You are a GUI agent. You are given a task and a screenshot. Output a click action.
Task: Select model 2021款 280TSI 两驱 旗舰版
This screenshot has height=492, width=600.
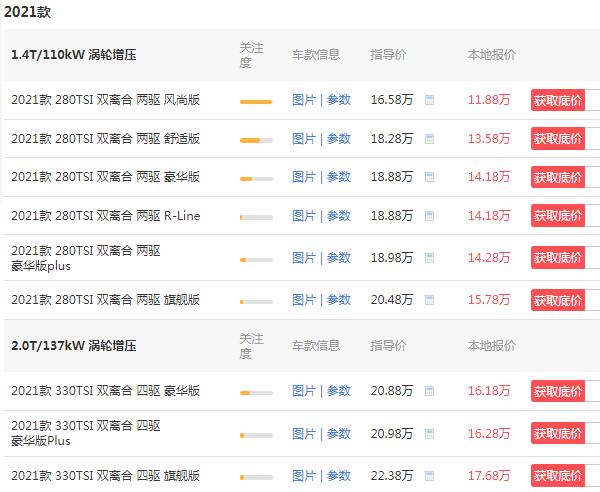click(106, 300)
